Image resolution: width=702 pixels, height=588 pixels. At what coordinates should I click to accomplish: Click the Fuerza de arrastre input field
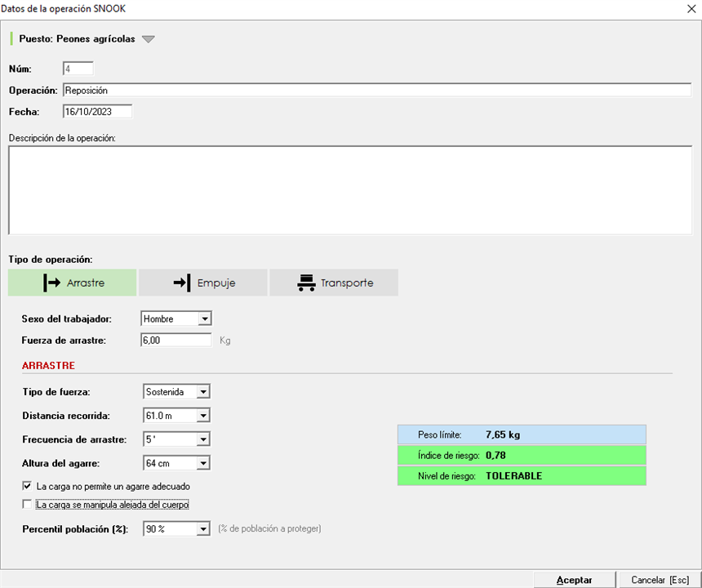[176, 339]
